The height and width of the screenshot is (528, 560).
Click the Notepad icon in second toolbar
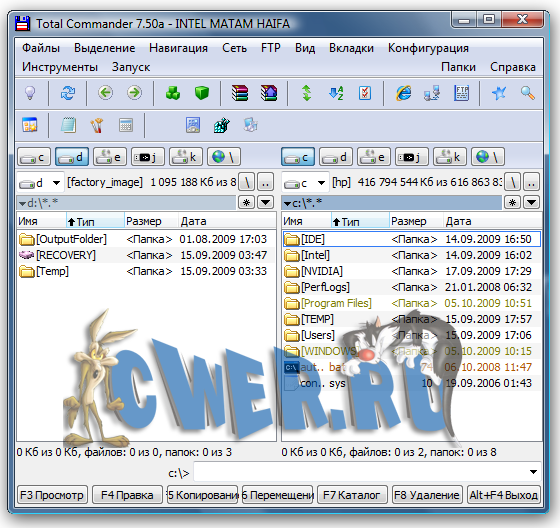click(x=68, y=125)
